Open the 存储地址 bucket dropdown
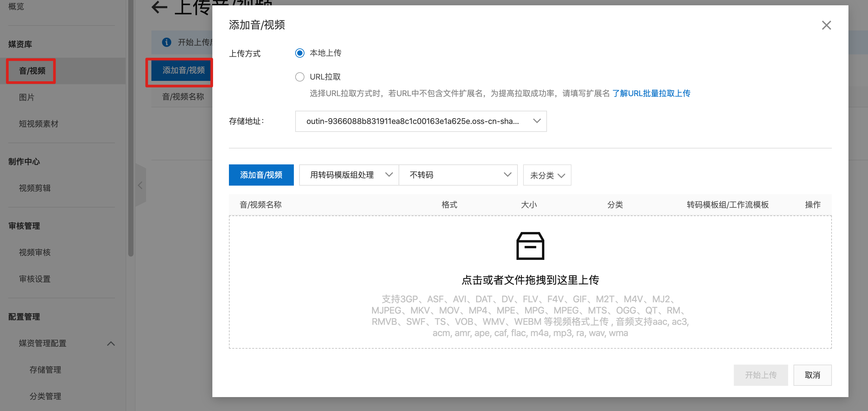The image size is (868, 411). 420,121
